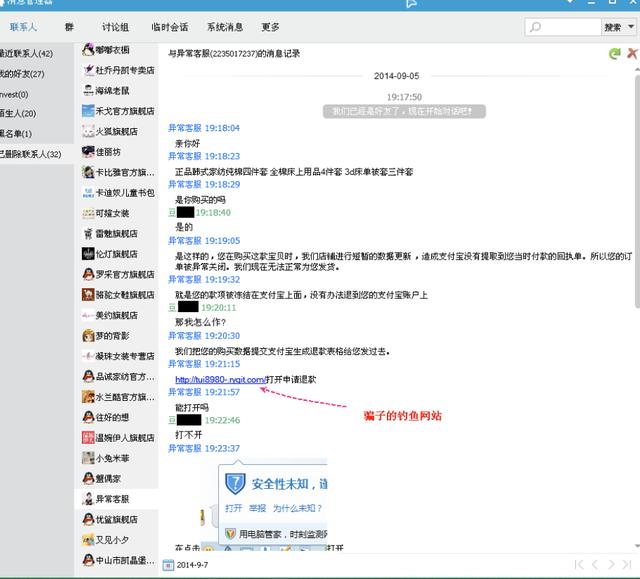The image size is (640, 579).
Task: Switch to 联系人 tab
Action: click(23, 27)
